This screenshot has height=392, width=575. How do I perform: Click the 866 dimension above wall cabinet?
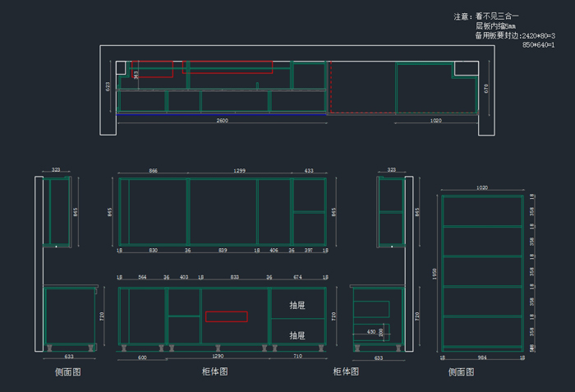point(154,171)
